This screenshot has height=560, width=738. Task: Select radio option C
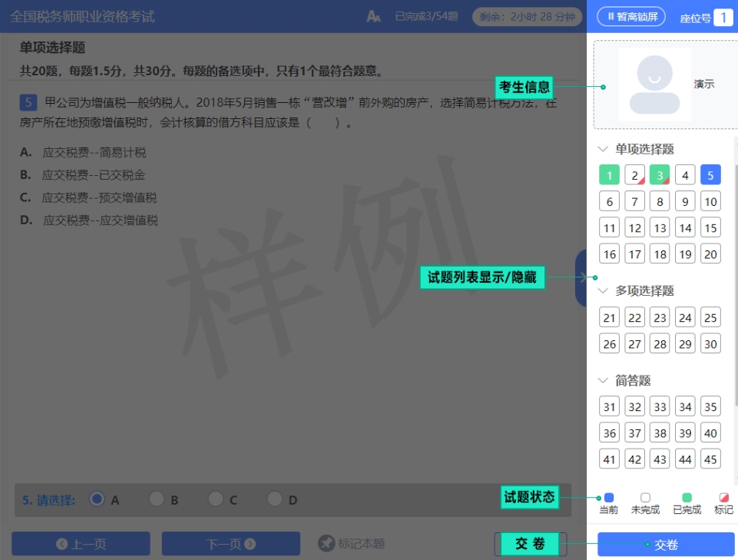216,499
